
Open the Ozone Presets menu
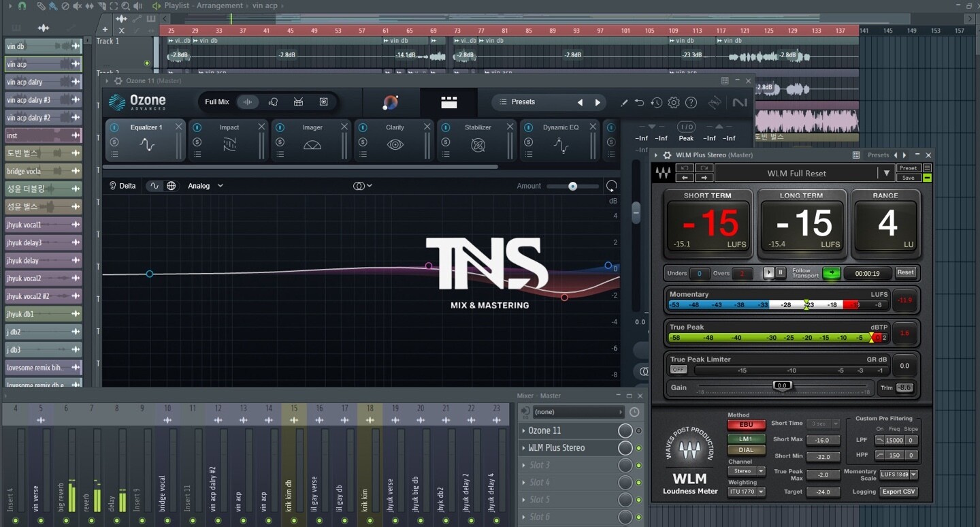click(523, 102)
